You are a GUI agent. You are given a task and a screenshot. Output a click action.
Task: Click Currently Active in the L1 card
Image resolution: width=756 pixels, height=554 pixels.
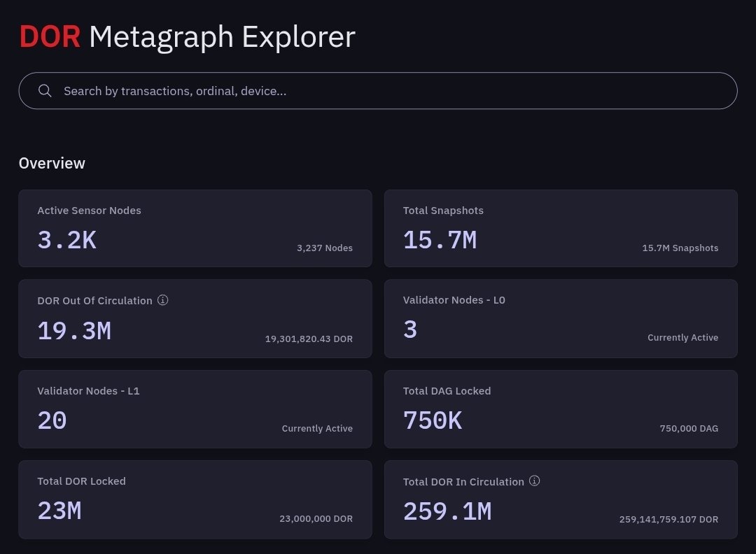[317, 429]
